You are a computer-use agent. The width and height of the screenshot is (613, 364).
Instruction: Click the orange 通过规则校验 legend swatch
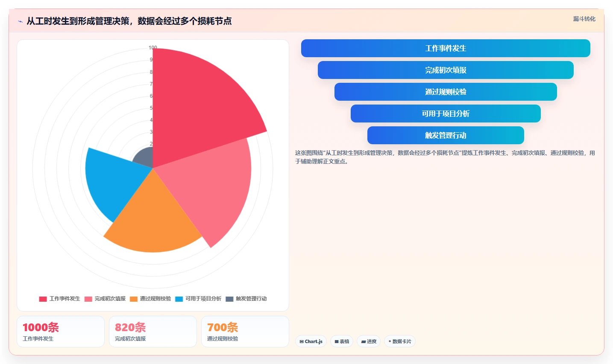[134, 299]
